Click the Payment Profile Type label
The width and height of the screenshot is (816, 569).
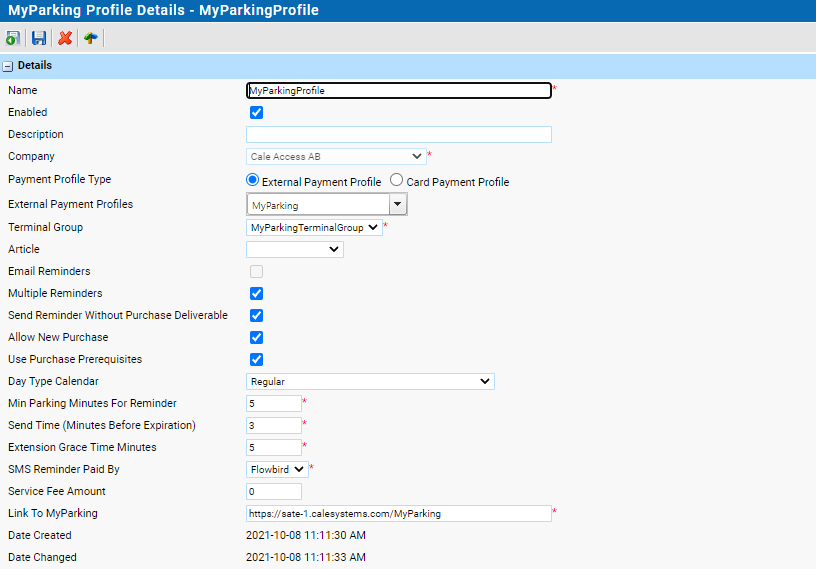(x=60, y=179)
